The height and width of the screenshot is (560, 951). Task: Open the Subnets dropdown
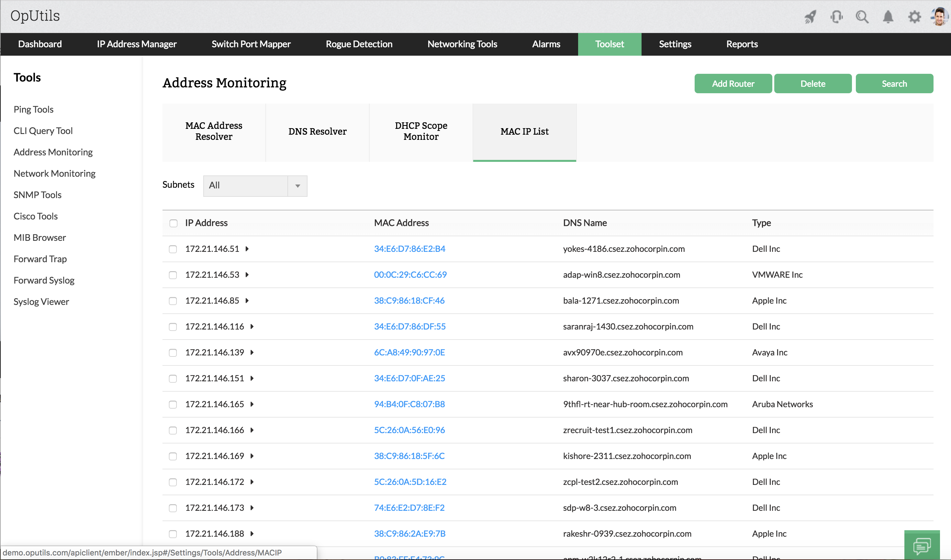pyautogui.click(x=255, y=186)
